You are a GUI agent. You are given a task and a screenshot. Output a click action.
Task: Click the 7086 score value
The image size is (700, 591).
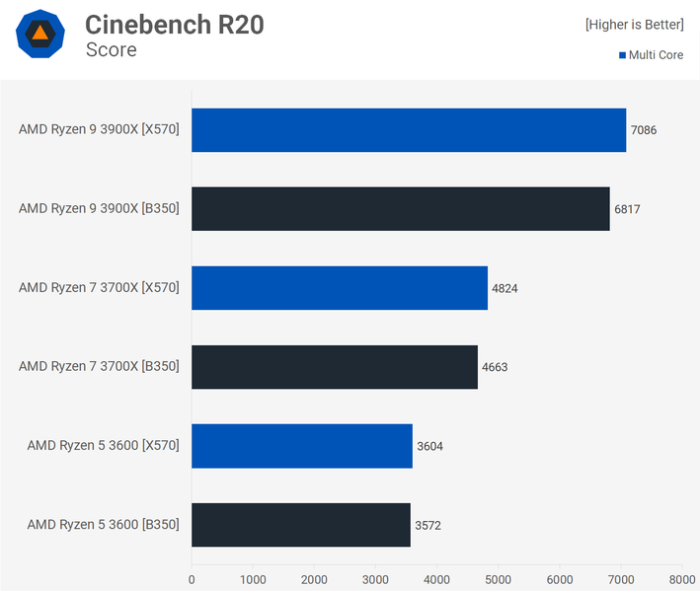coord(644,130)
